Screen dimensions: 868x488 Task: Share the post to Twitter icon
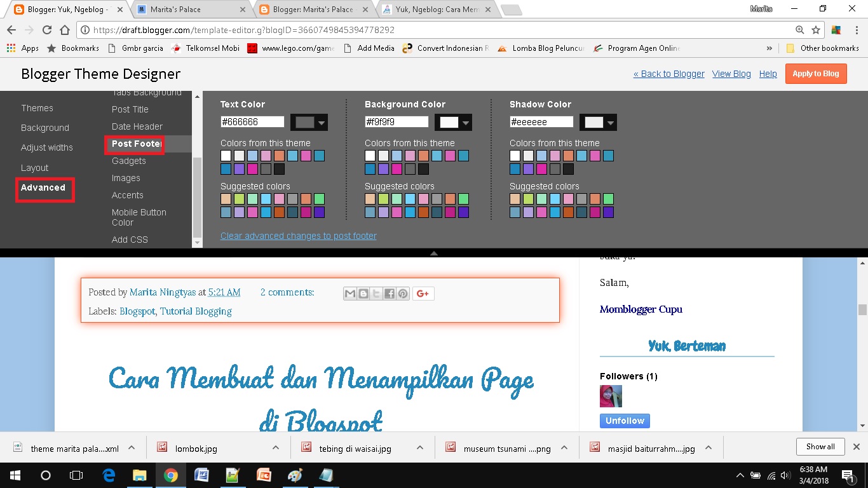click(376, 294)
